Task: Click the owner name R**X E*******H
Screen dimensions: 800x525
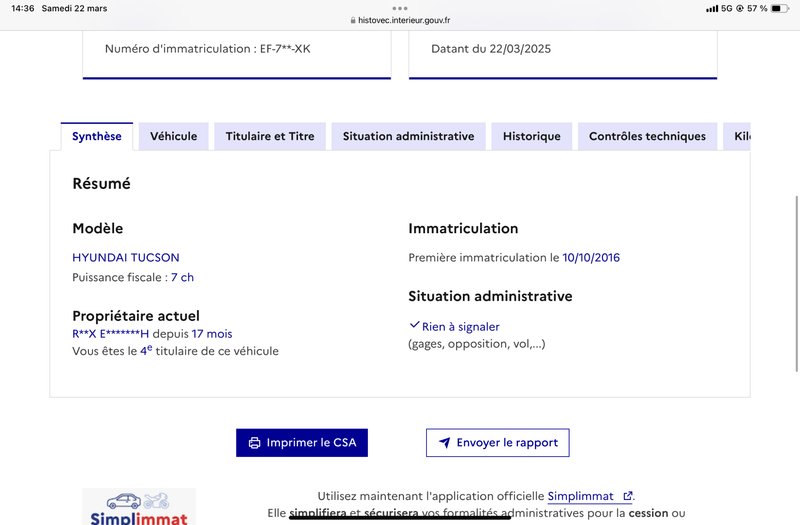Action: click(x=111, y=334)
